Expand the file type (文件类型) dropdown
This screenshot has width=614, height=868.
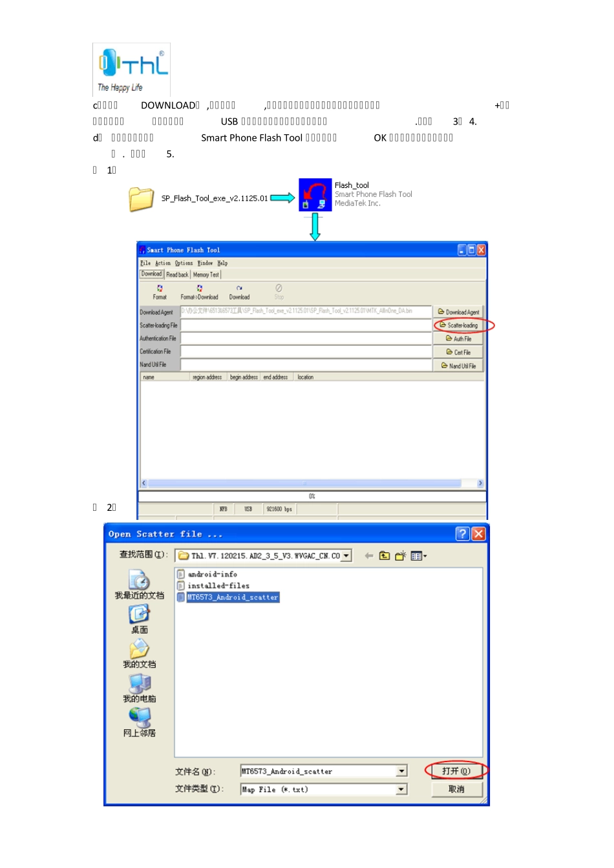[x=401, y=789]
